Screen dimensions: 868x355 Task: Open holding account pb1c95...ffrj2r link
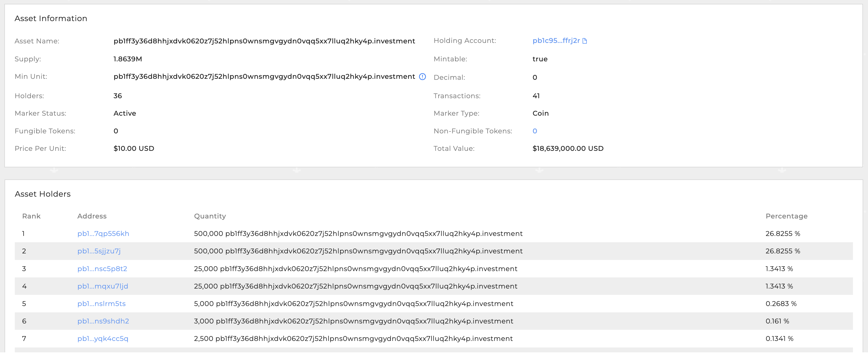point(556,41)
